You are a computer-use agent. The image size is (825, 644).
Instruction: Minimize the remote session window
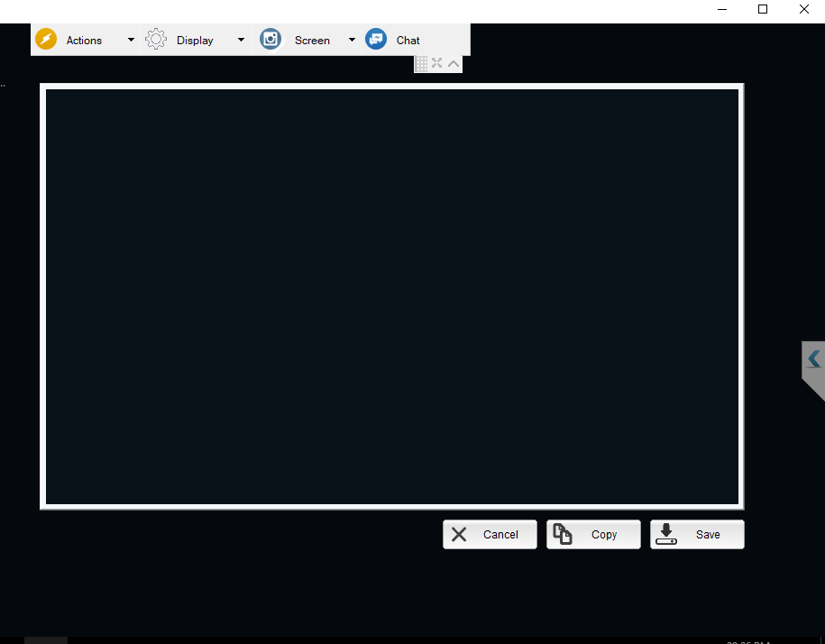(722, 9)
